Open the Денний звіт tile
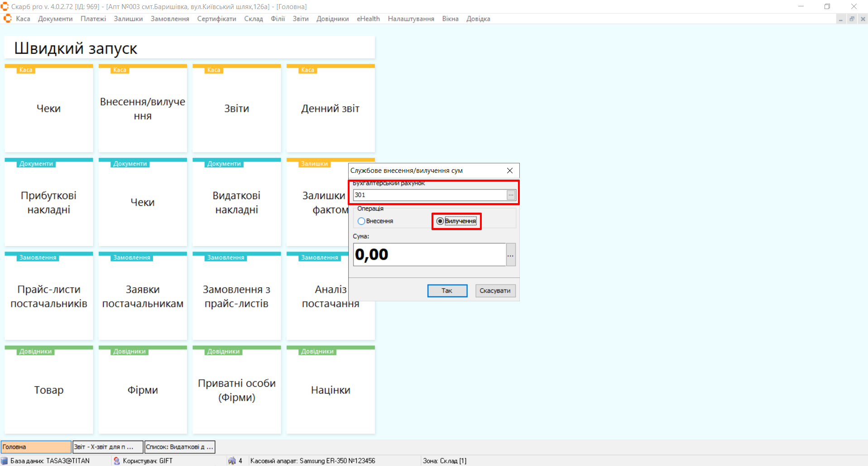 [331, 109]
